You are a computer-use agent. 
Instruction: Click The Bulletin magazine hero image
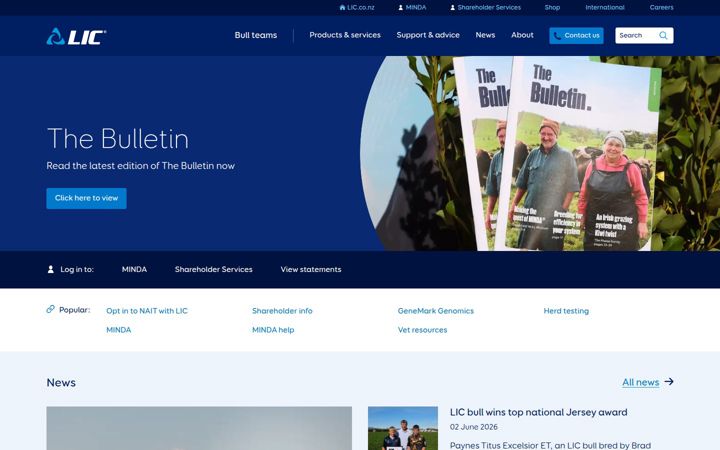pos(540,153)
